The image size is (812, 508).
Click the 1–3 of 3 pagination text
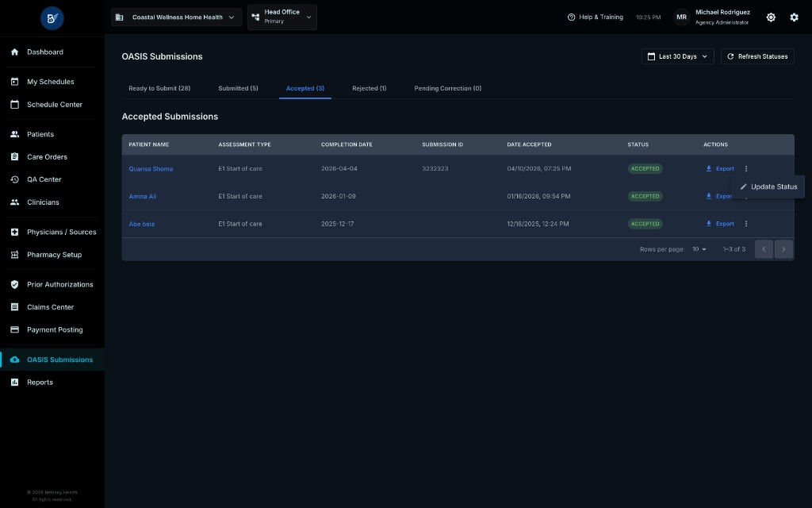(733, 249)
